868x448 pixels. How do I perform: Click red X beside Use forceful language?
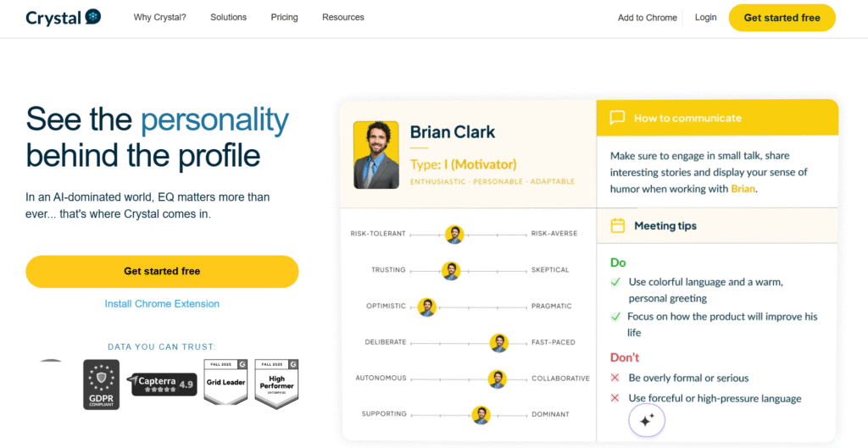(x=615, y=398)
